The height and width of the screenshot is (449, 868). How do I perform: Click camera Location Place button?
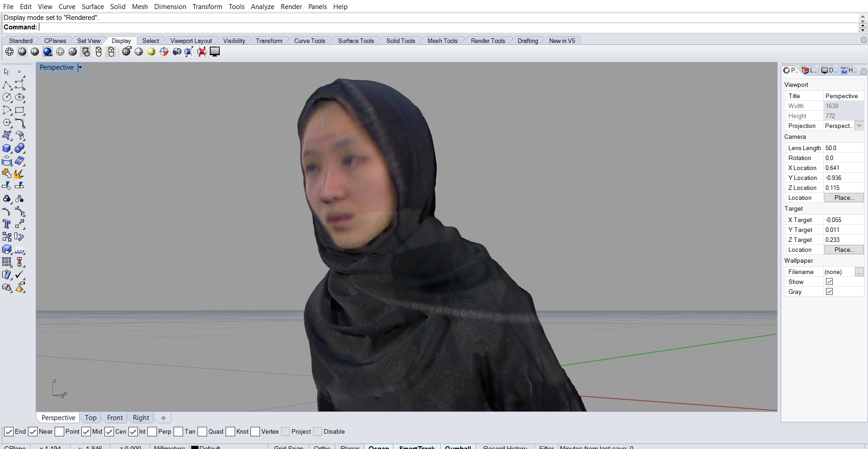(844, 198)
